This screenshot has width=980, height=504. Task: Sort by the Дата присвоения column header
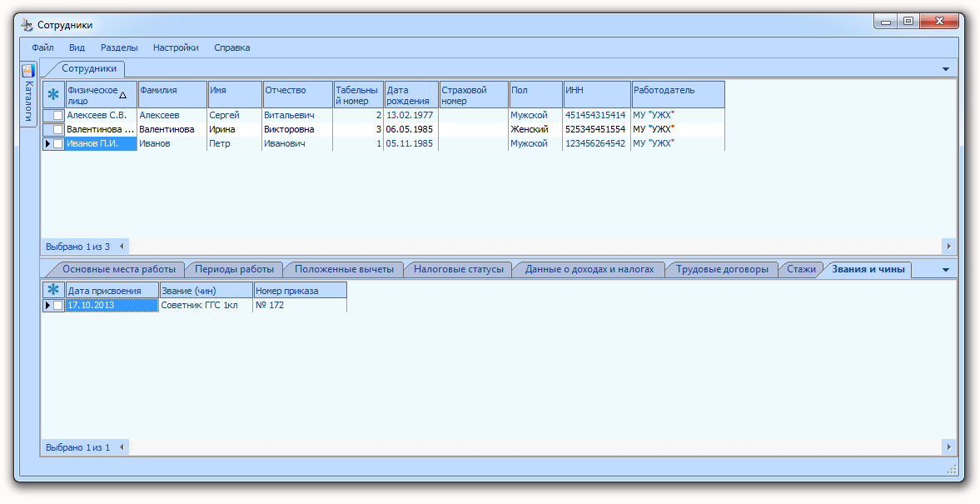tap(112, 290)
